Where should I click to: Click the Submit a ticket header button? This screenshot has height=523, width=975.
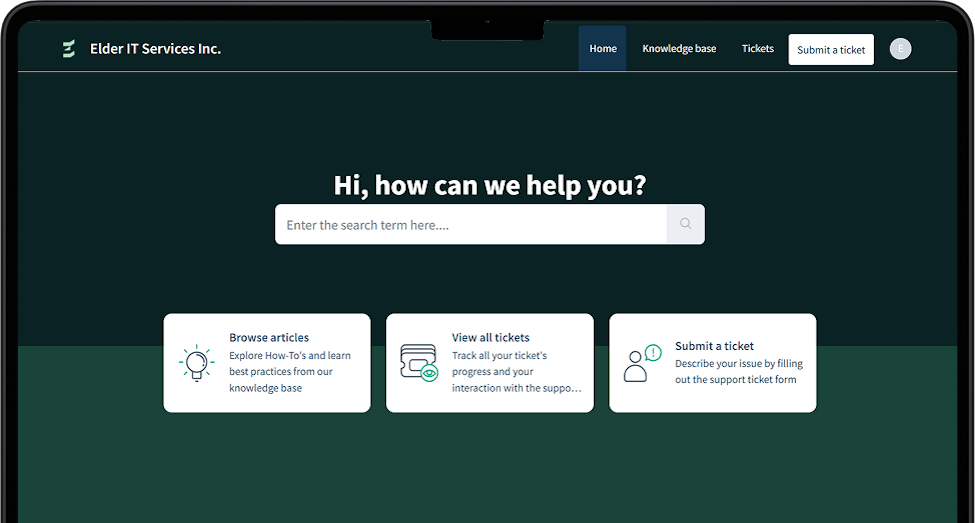coord(831,50)
